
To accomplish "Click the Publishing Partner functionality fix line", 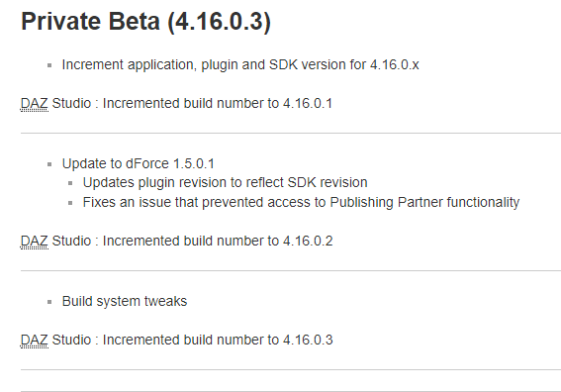I will 301,202.
